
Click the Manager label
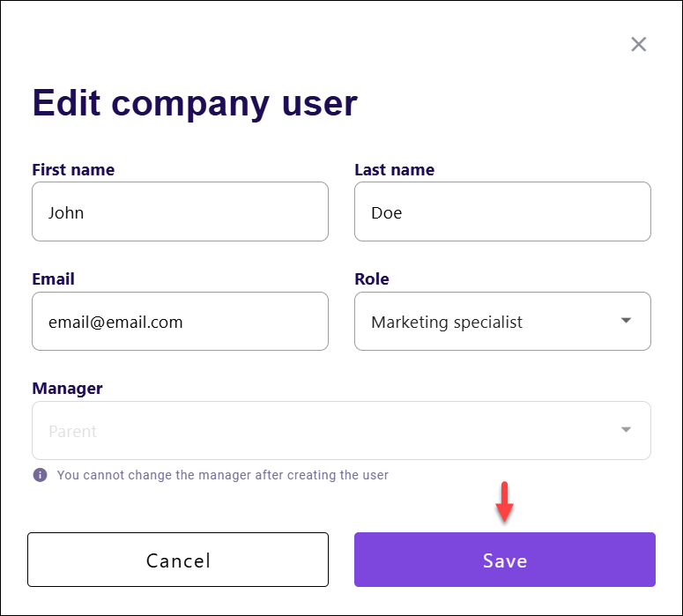coord(67,388)
